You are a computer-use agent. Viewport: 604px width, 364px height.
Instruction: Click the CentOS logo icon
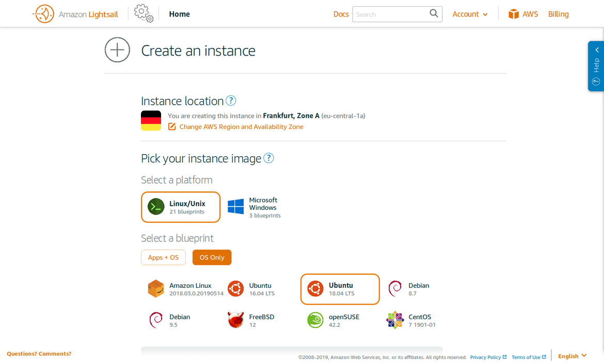[395, 320]
